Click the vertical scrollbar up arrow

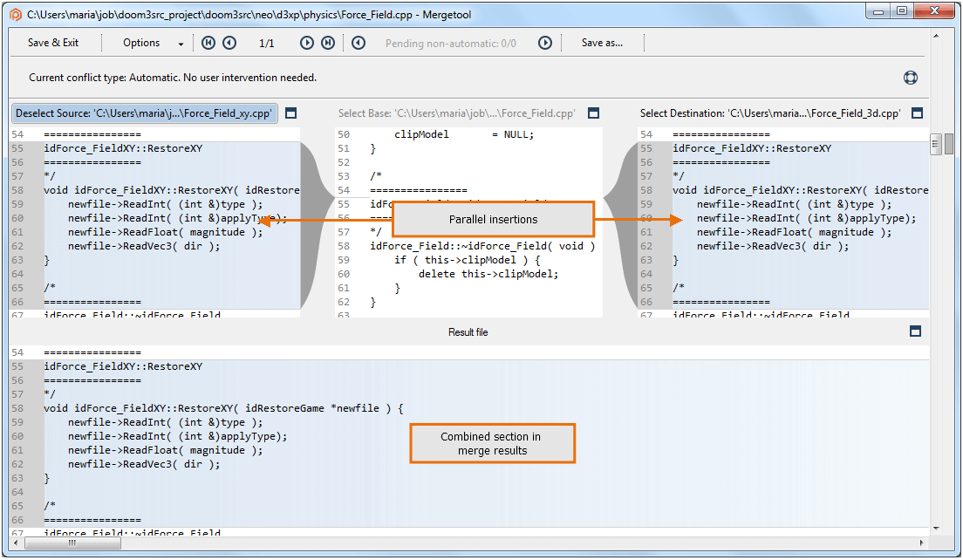[936, 36]
